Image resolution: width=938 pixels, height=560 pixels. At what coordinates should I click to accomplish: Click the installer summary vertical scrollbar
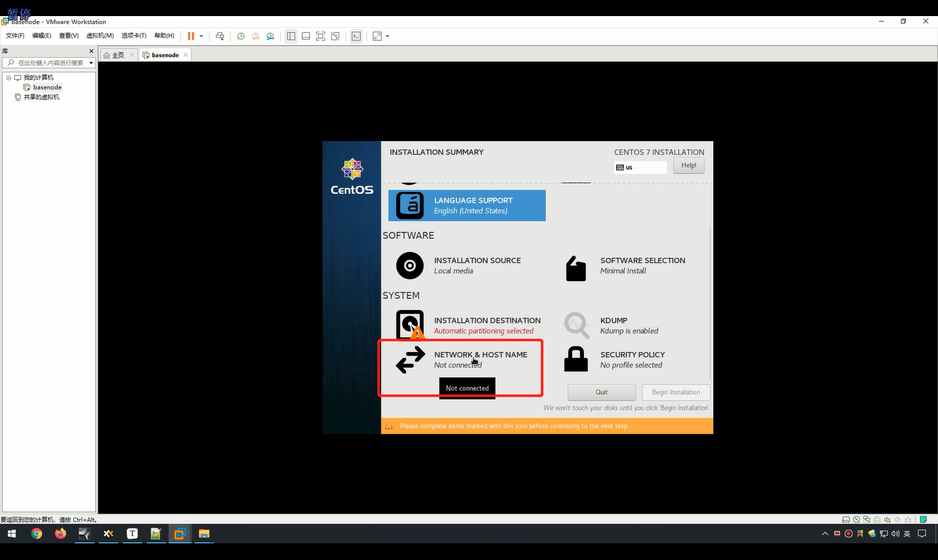click(x=710, y=302)
